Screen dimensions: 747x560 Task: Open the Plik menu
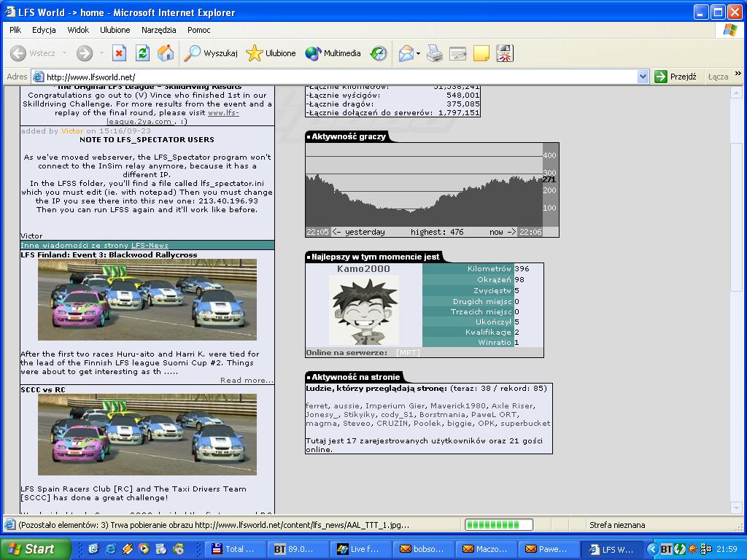[x=15, y=30]
